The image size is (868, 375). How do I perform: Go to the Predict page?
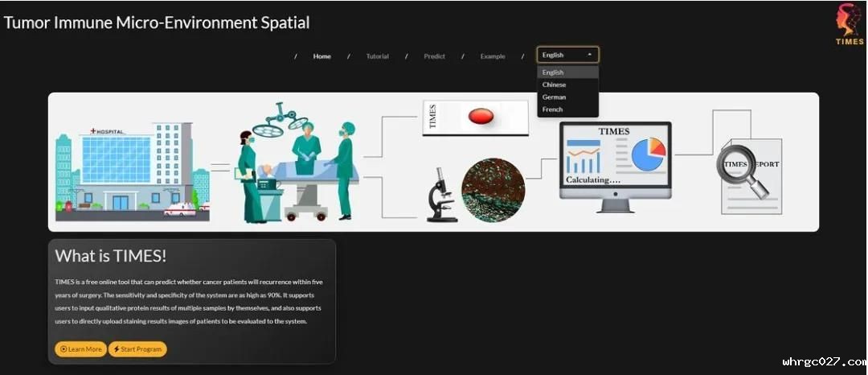pyautogui.click(x=435, y=56)
